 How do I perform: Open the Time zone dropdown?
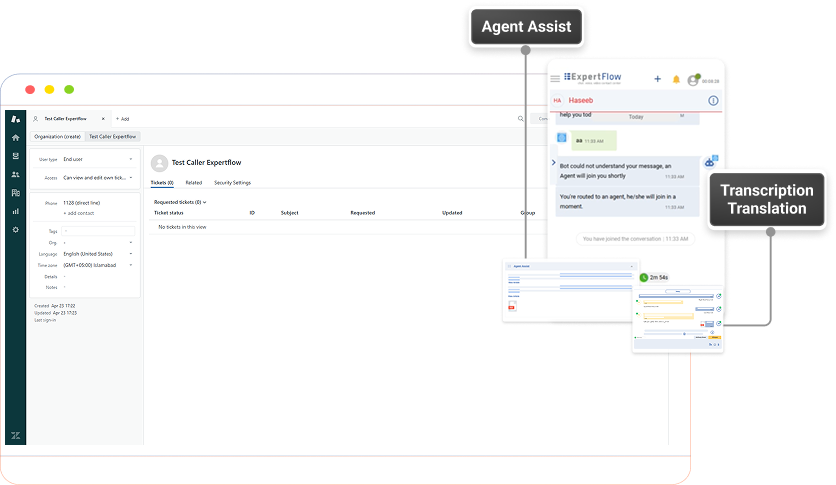pos(98,265)
